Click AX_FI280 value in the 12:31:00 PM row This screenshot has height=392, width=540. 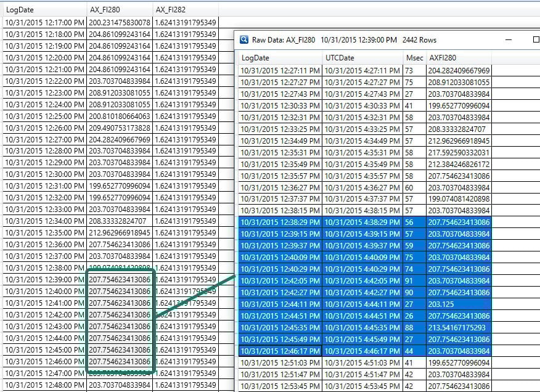point(120,186)
